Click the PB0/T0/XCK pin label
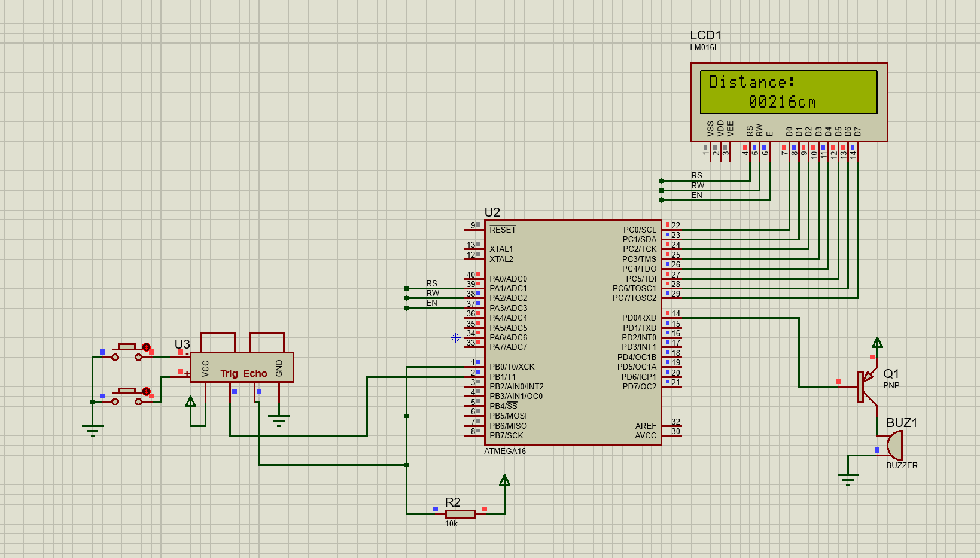980x558 pixels. click(x=512, y=367)
